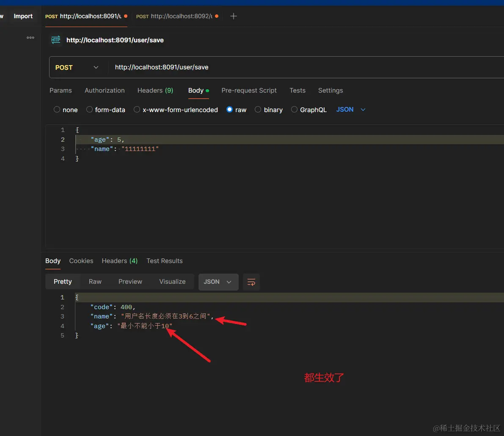Click the response "name" error message line
Image resolution: width=504 pixels, height=436 pixels.
(152, 316)
